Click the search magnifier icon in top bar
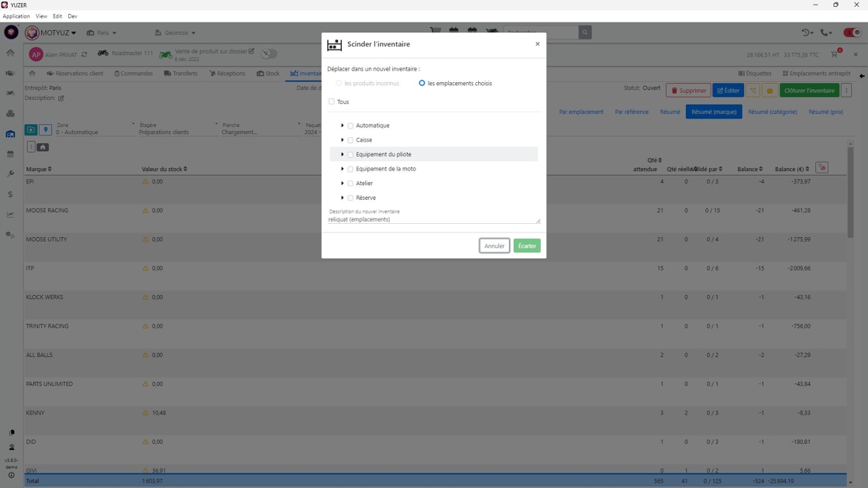This screenshot has width=868, height=488. coord(584,33)
